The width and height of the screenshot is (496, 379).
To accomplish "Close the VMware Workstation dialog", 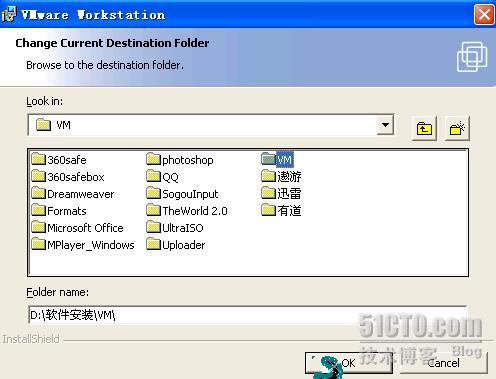I will coord(484,14).
